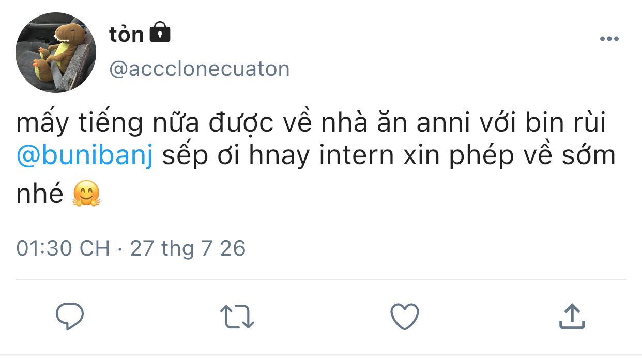The width and height of the screenshot is (642, 364).
Task: Click the hugging face emoji
Action: [86, 195]
